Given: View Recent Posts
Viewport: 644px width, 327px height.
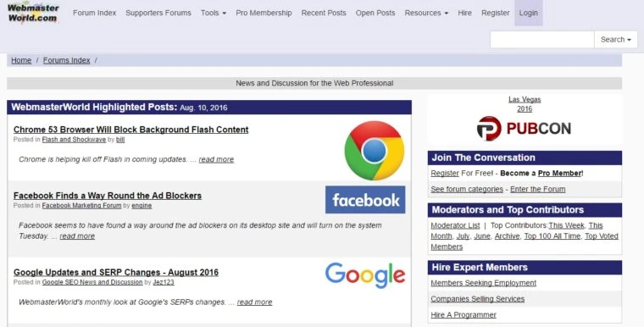Looking at the screenshot, I should point(324,13).
